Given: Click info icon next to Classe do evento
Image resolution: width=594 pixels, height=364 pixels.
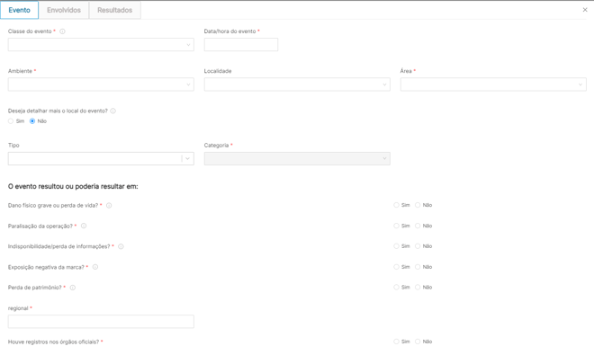Looking at the screenshot, I should coord(62,31).
